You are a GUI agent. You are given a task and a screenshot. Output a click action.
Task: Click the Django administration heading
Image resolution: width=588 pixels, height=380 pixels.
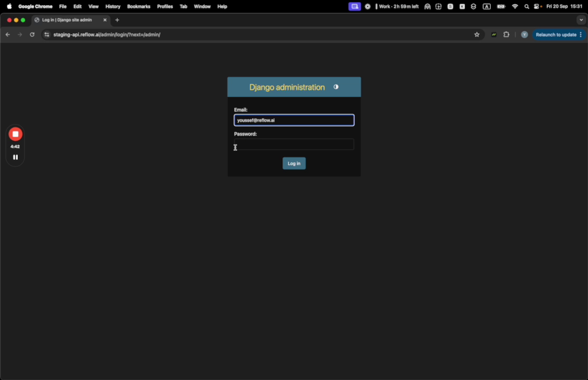click(x=287, y=87)
